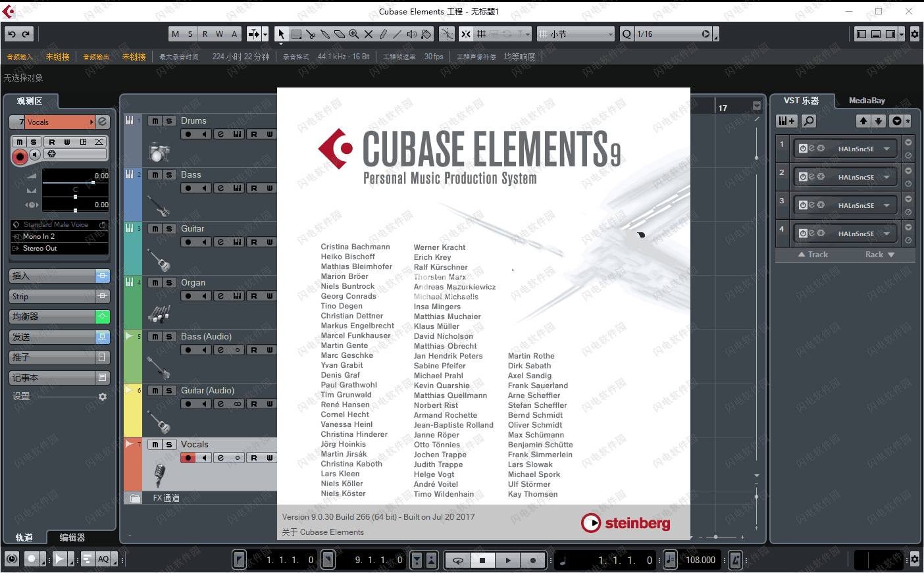The width and height of the screenshot is (924, 573).
Task: Mute the Guitar track
Action: [x=155, y=229]
